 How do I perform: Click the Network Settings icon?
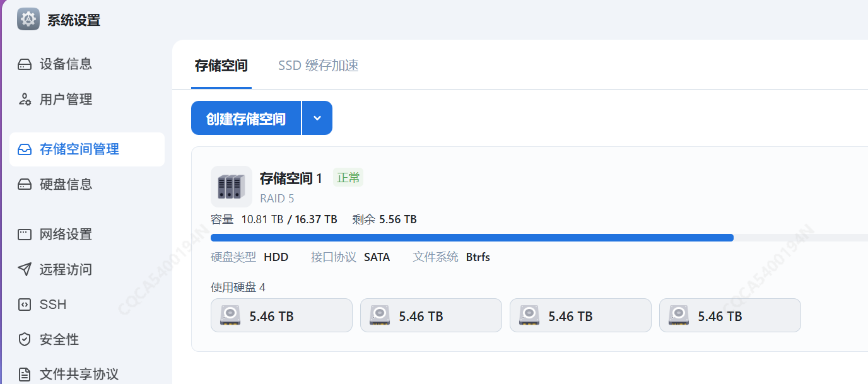click(x=25, y=235)
